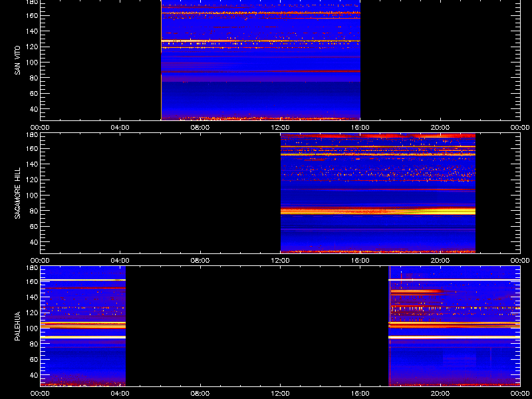Click the 60 frequency label on Sagamore Hill axis
This screenshot has width=532, height=399.
point(34,226)
